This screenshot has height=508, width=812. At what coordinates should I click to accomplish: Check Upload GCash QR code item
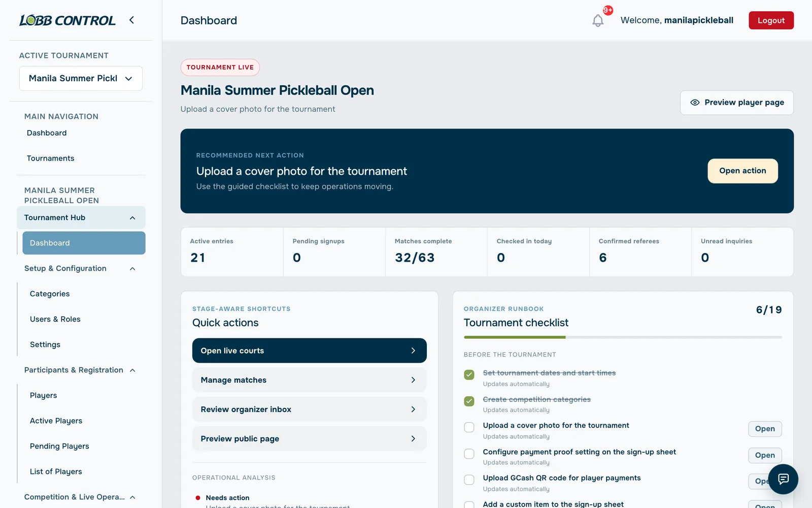(469, 480)
